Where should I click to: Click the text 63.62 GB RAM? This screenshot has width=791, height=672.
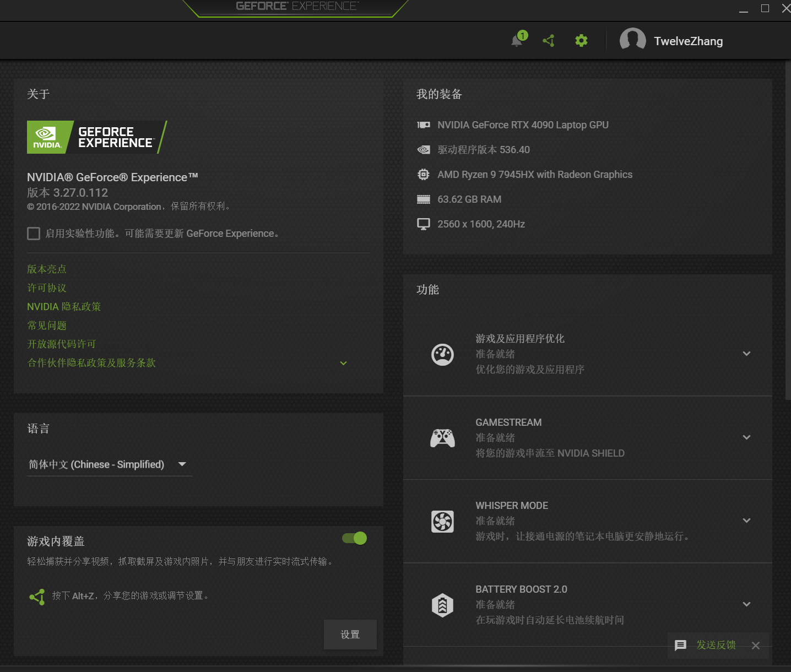click(469, 199)
